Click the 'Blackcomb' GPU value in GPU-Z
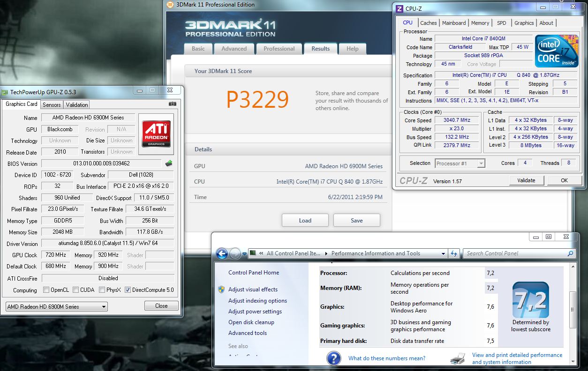The height and width of the screenshot is (371, 588). point(60,129)
